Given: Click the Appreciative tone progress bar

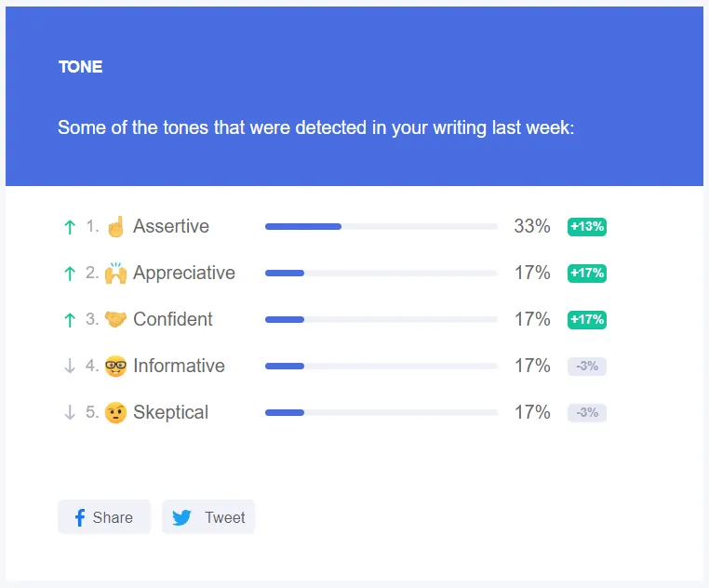Looking at the screenshot, I should pos(381,274).
